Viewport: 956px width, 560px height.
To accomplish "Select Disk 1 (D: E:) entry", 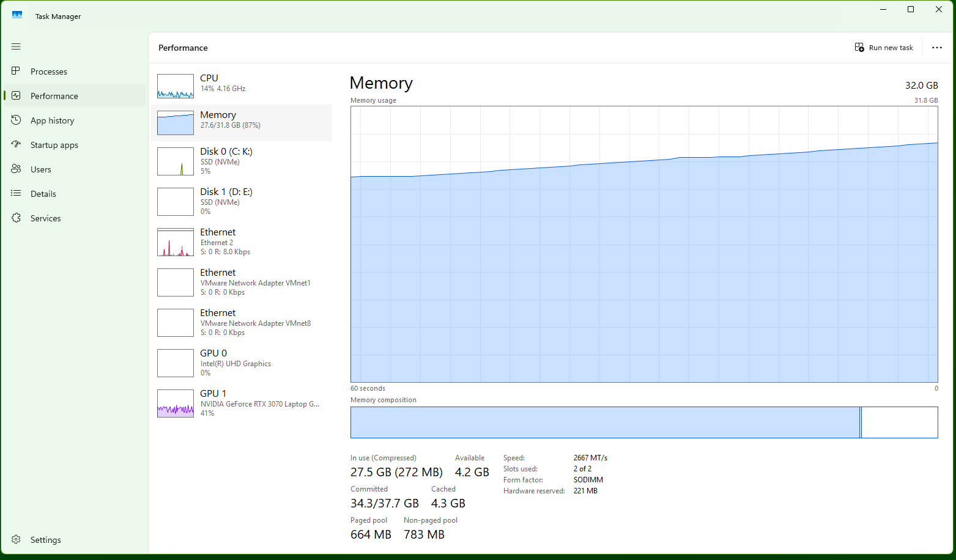I will pos(241,201).
